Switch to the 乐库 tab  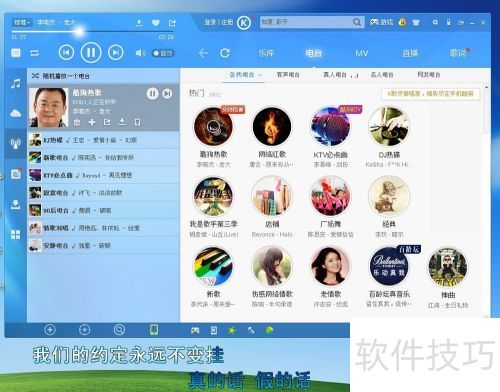(266, 53)
